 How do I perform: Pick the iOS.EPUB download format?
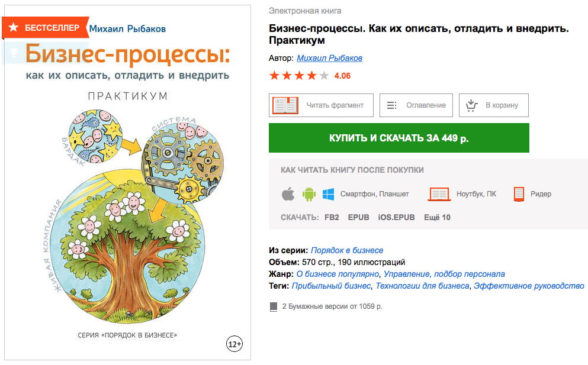point(396,217)
